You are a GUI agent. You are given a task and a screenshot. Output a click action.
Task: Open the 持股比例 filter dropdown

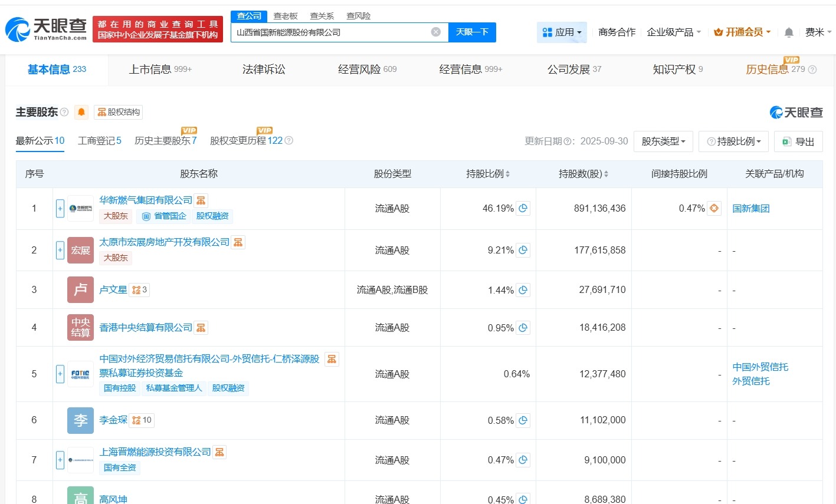733,141
